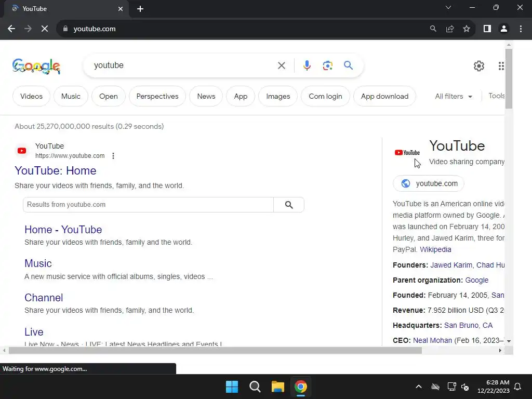Stop page loading with the X button
Viewport: 532px width, 399px height.
(x=45, y=29)
